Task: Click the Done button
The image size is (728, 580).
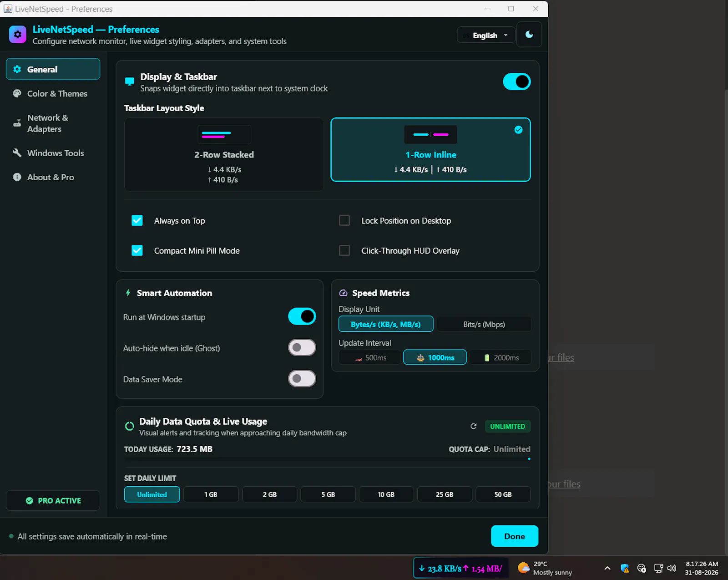Action: [x=515, y=536]
